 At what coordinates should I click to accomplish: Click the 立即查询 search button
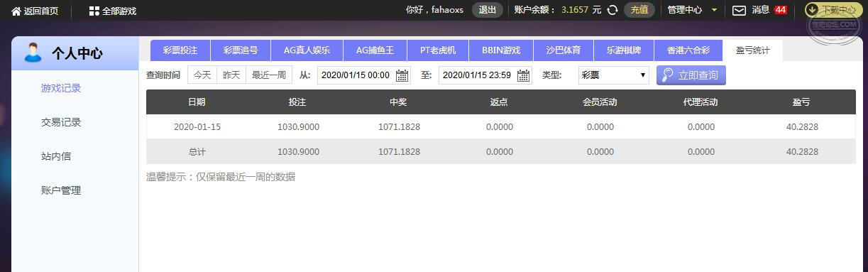pyautogui.click(x=691, y=75)
